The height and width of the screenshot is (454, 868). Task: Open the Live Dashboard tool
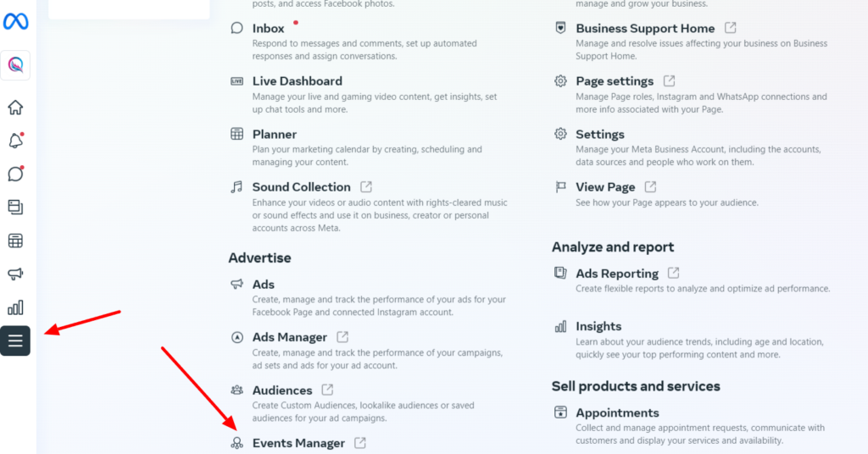coord(298,80)
